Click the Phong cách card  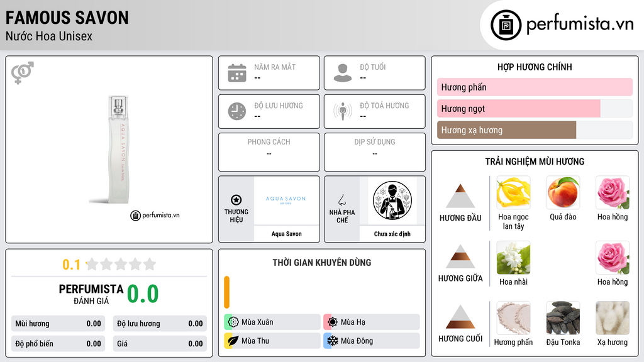coord(269,152)
